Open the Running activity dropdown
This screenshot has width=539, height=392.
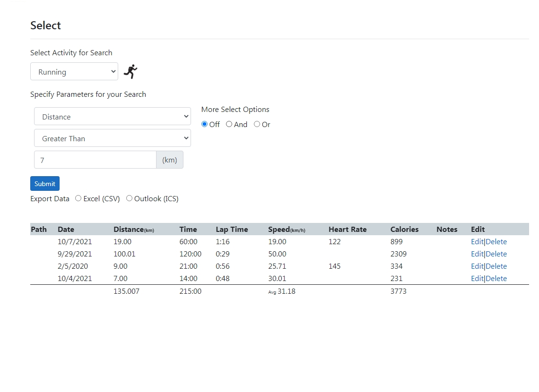[x=74, y=72]
